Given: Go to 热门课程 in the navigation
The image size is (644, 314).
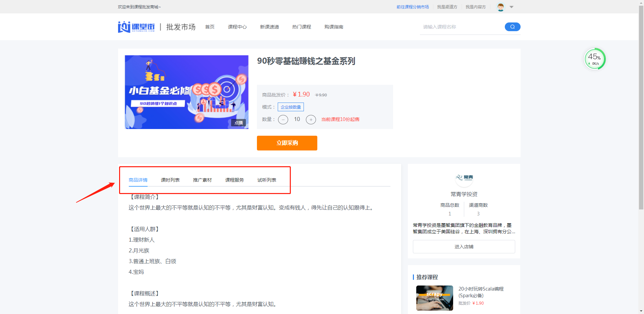Looking at the screenshot, I should point(301,27).
